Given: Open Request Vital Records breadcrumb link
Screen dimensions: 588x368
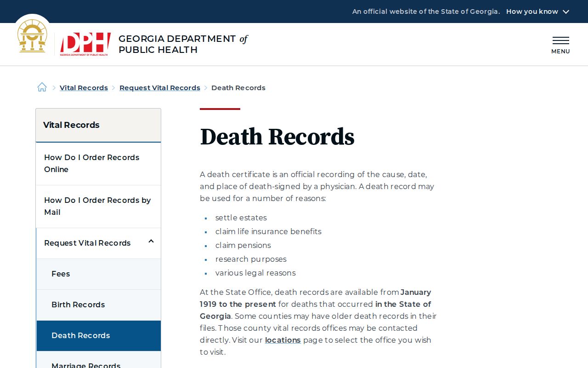Looking at the screenshot, I should (x=160, y=88).
